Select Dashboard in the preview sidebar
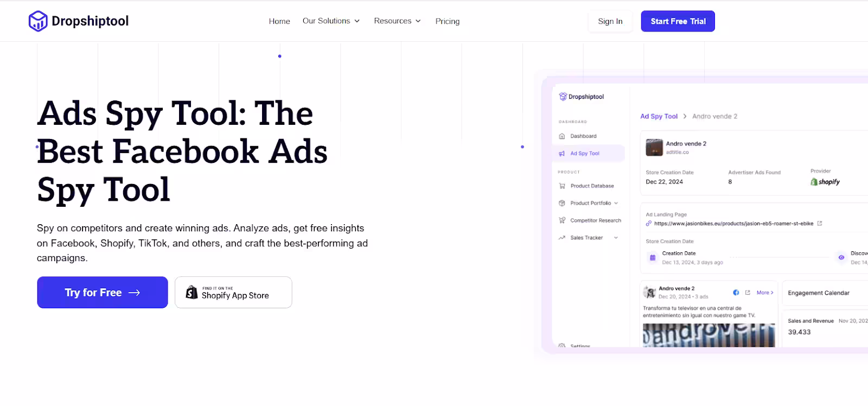The height and width of the screenshot is (406, 868). click(583, 136)
